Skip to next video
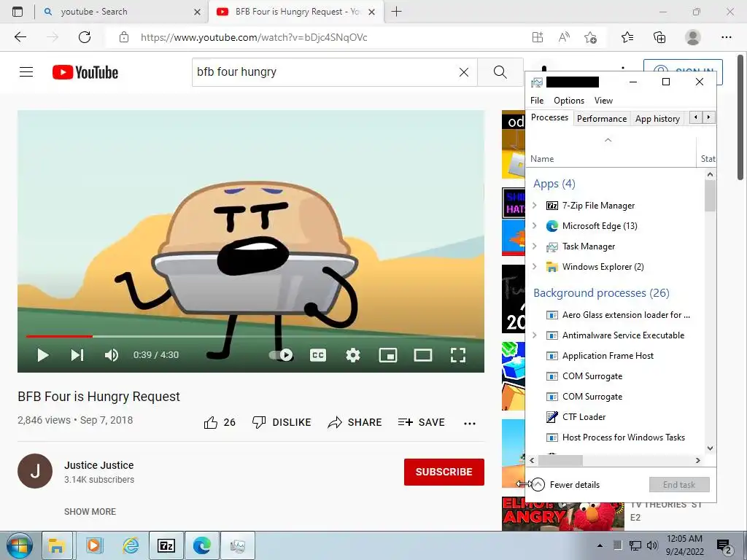 click(x=77, y=355)
